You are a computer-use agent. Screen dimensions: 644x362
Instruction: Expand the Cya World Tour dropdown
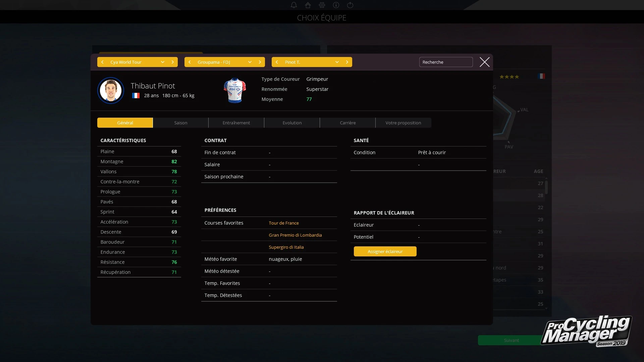point(163,62)
